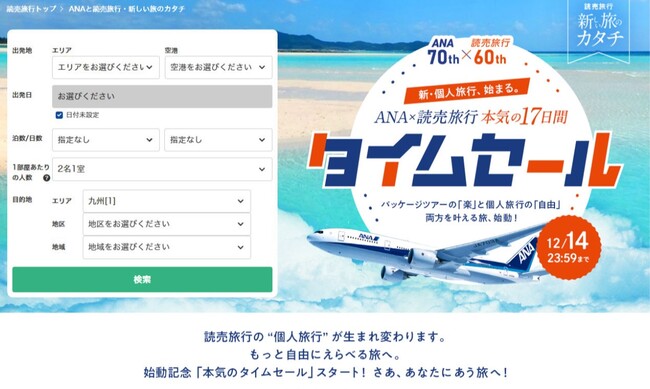
Task: Uncheck the 日付未設定 checkbox
Action: (x=59, y=115)
